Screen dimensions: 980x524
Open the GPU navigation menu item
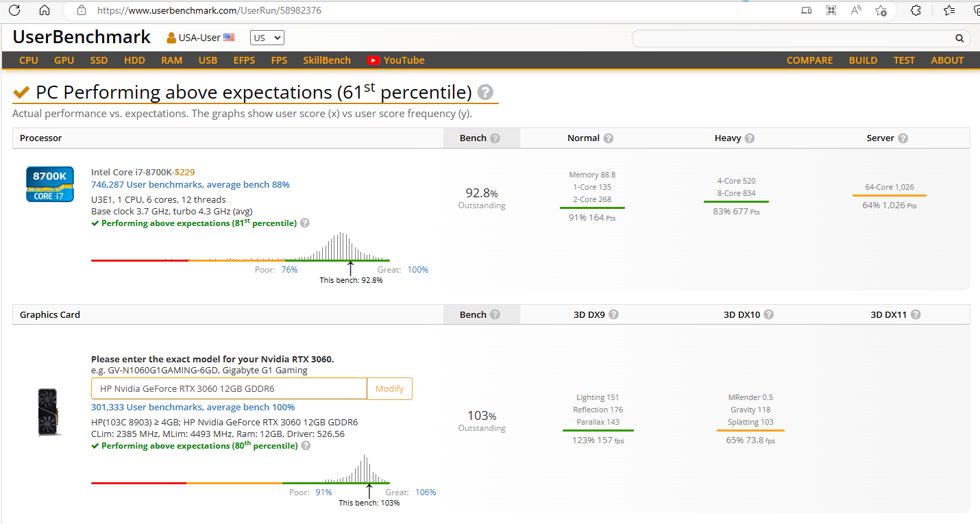(x=64, y=60)
